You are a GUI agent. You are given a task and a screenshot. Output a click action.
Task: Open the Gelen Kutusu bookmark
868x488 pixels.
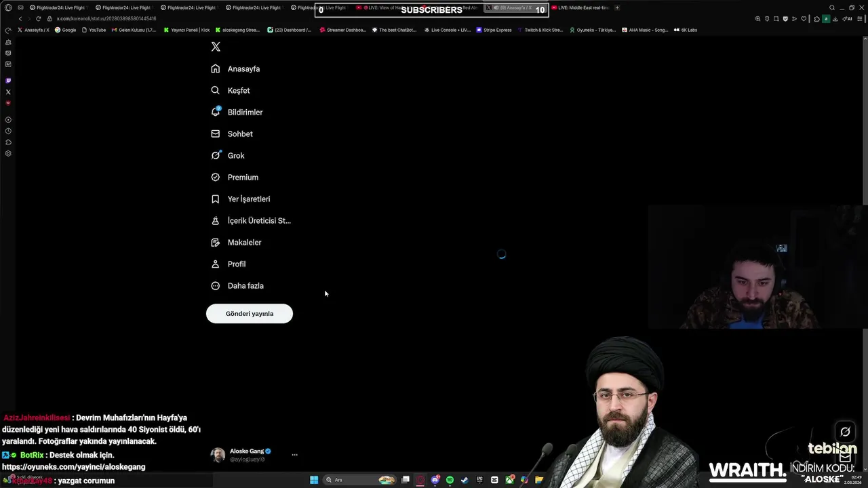[134, 30]
